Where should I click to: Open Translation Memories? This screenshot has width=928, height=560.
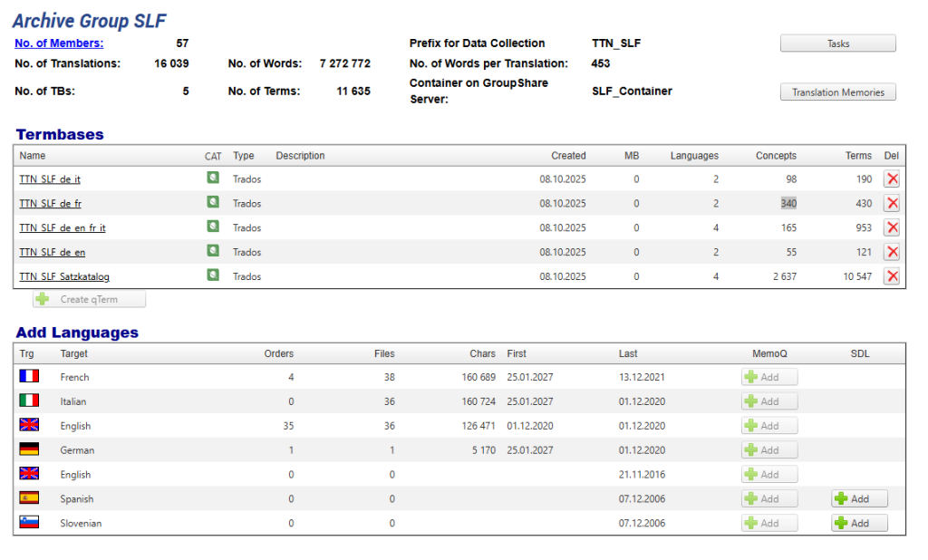pyautogui.click(x=837, y=92)
